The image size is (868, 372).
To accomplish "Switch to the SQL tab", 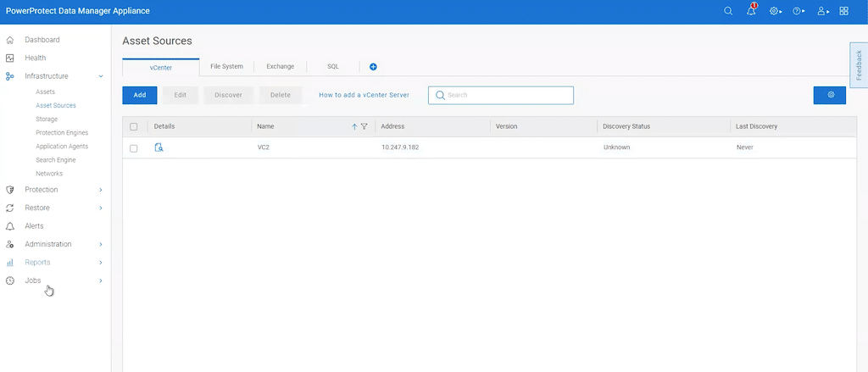I will (332, 66).
